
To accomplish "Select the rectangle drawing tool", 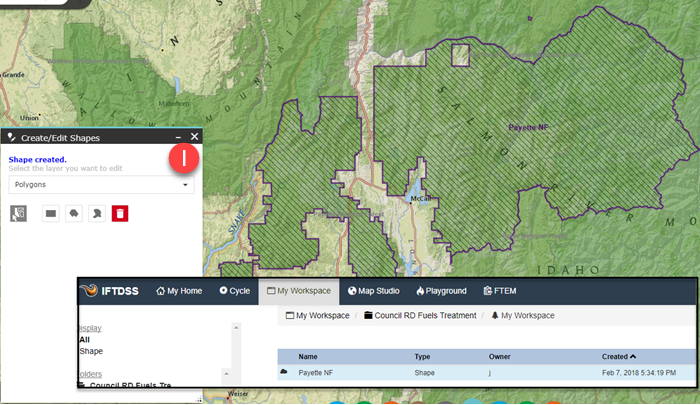I will (x=50, y=212).
